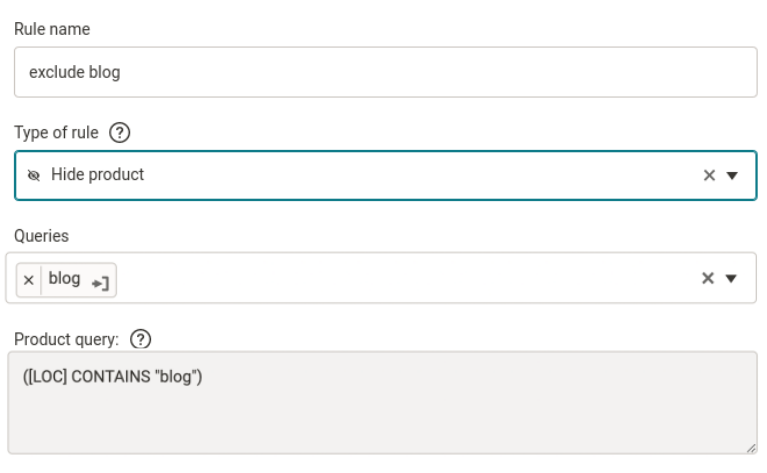Click the [LOC] CONTAINS "blog" expression text
Screen dimensions: 767x473
click(113, 377)
